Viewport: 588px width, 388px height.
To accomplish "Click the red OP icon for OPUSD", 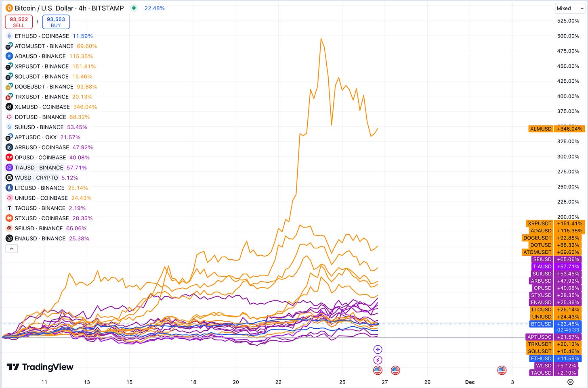I will pos(9,157).
